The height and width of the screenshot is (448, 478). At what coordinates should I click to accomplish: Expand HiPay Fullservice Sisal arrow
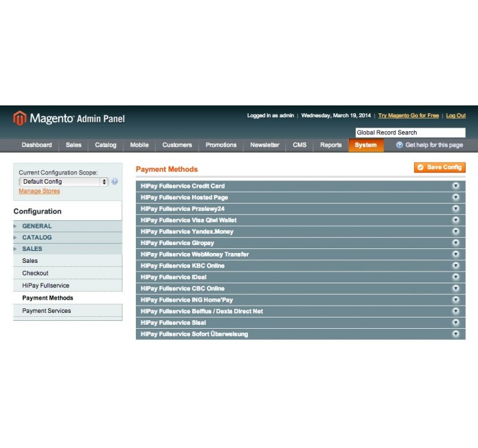[x=456, y=323]
